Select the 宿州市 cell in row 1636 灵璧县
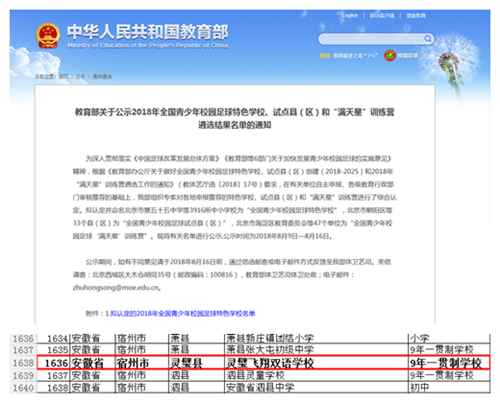Viewport: 500px width, 403px height. tap(141, 363)
